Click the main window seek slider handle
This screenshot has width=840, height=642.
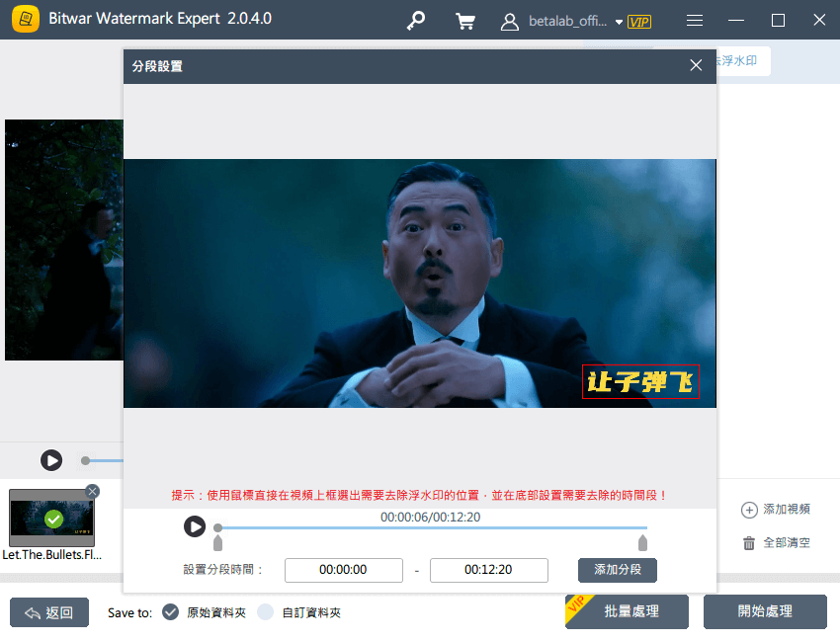pyautogui.click(x=85, y=460)
